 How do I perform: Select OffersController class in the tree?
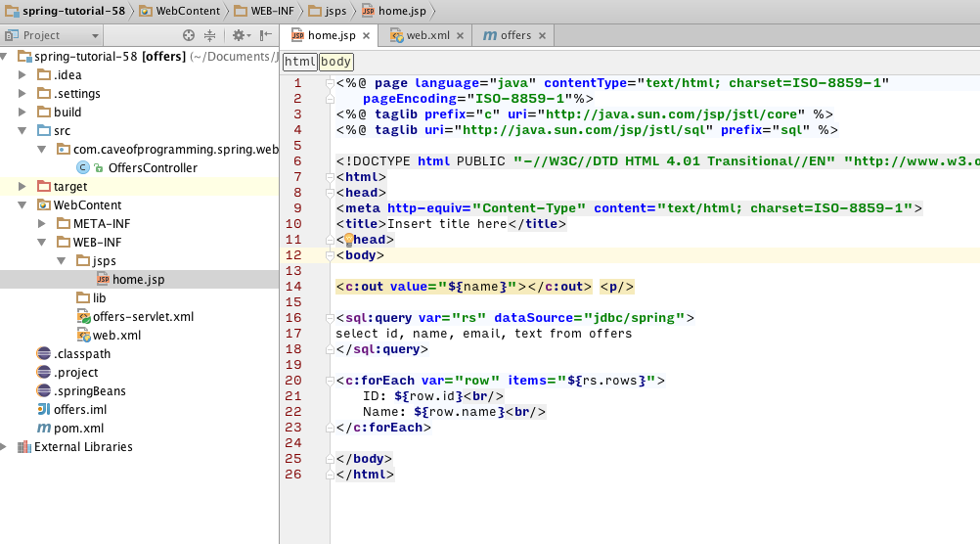point(153,167)
